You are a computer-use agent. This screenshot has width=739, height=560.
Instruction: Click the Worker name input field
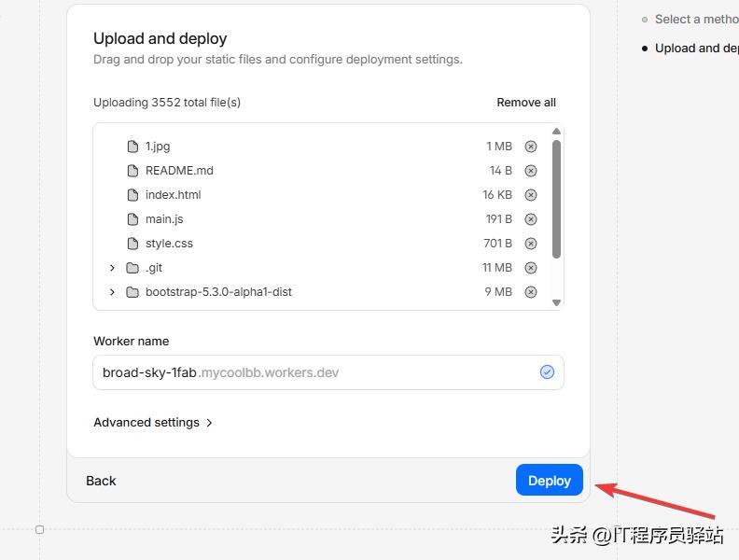click(x=317, y=372)
